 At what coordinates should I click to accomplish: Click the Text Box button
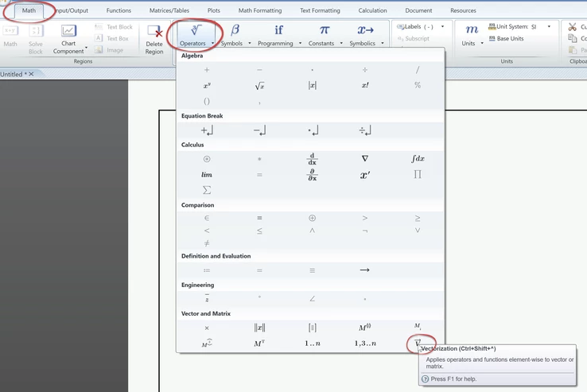pyautogui.click(x=112, y=38)
